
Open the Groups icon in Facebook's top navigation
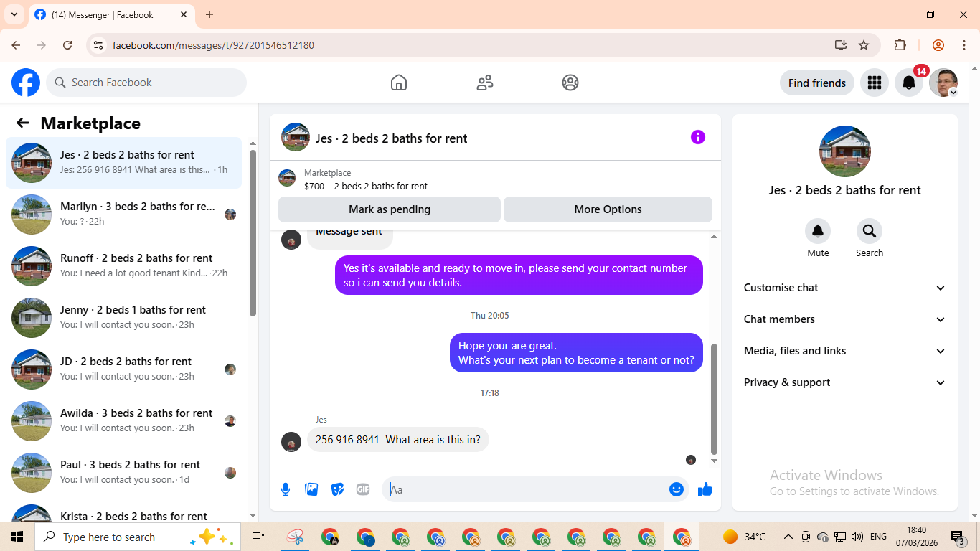point(570,83)
